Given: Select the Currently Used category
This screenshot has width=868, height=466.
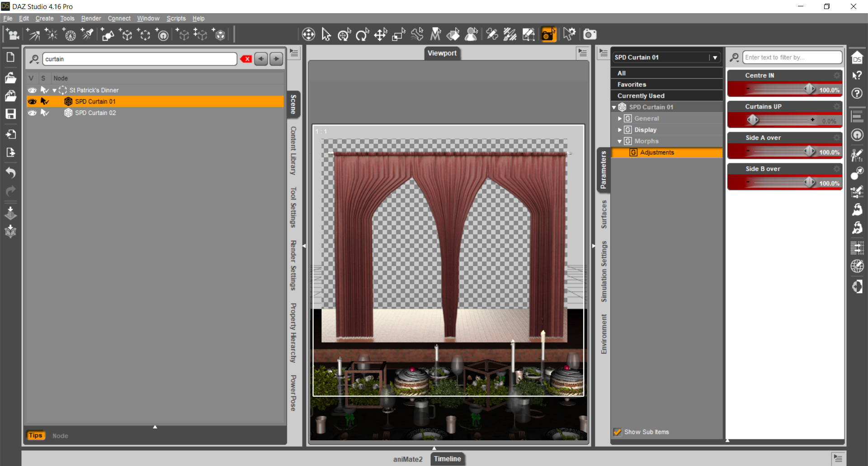Looking at the screenshot, I should [667, 96].
